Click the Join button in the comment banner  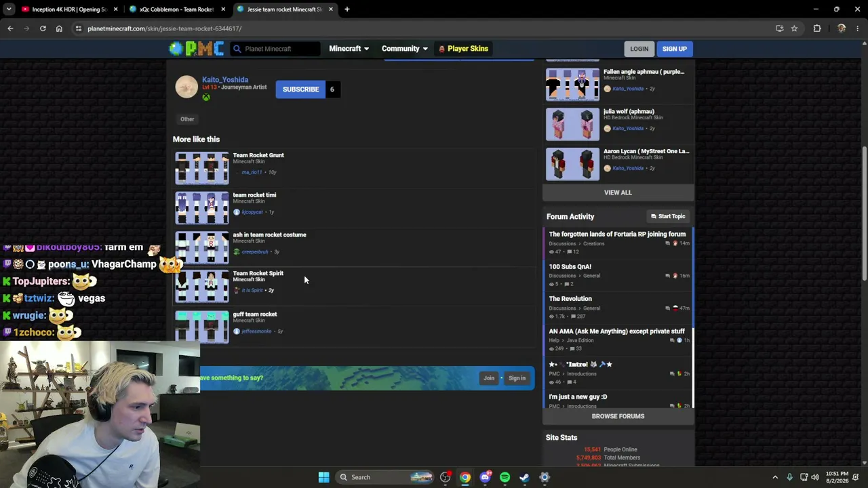click(x=489, y=378)
